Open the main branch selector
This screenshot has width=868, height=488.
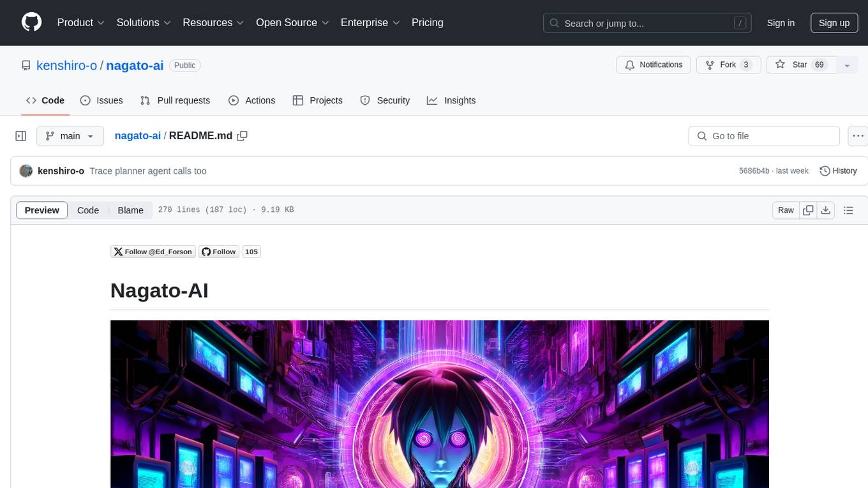pyautogui.click(x=70, y=136)
